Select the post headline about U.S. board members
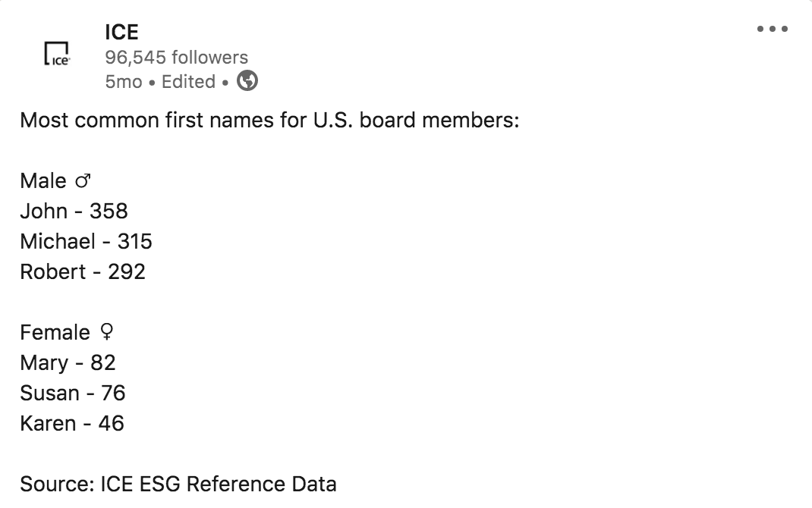The image size is (812, 508). pyautogui.click(x=269, y=121)
